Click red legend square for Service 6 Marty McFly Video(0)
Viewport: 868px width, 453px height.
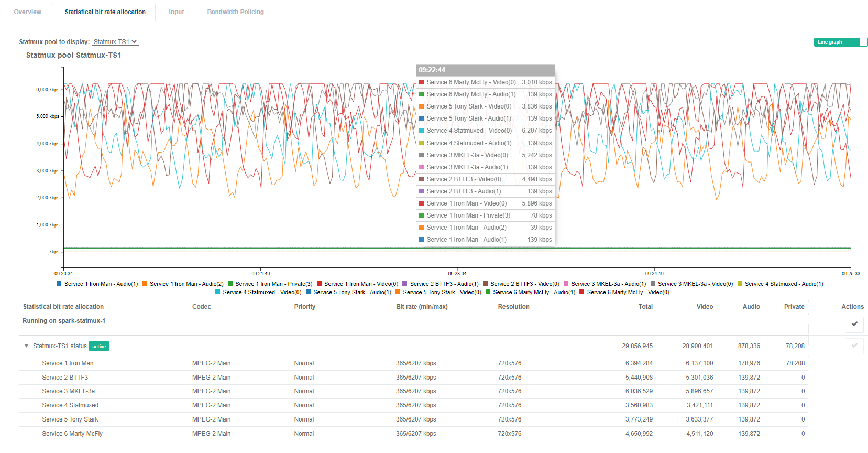tap(581, 292)
